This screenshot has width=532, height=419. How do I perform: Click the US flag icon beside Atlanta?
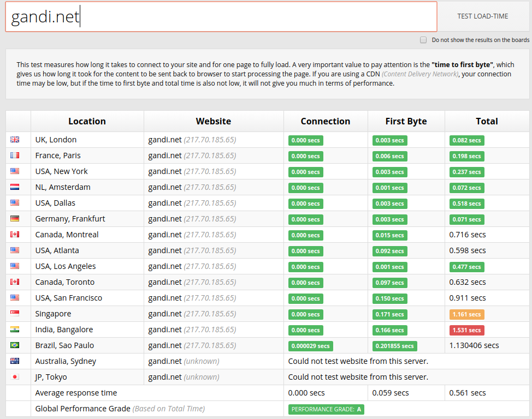click(x=15, y=250)
